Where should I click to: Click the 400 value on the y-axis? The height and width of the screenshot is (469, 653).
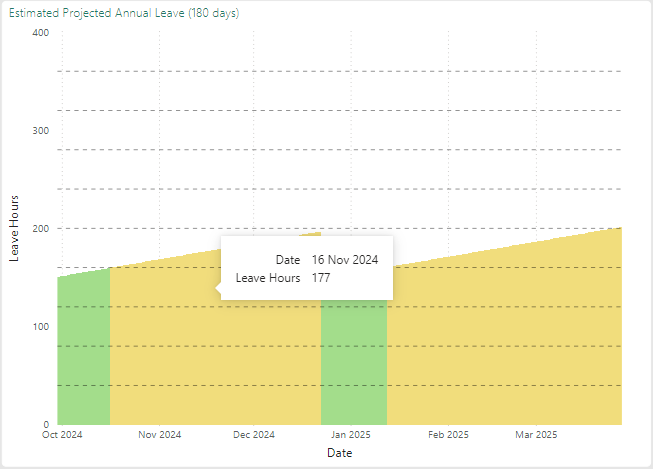tap(41, 33)
